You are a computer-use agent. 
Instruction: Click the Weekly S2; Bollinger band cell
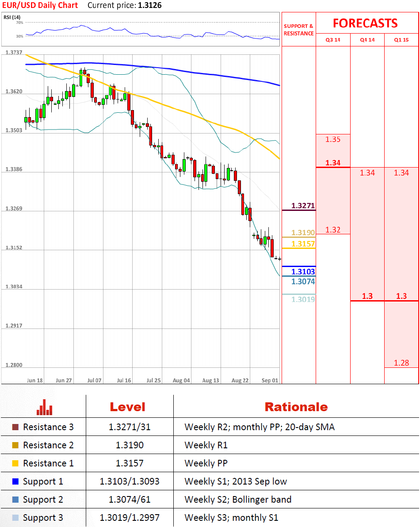[238, 500]
